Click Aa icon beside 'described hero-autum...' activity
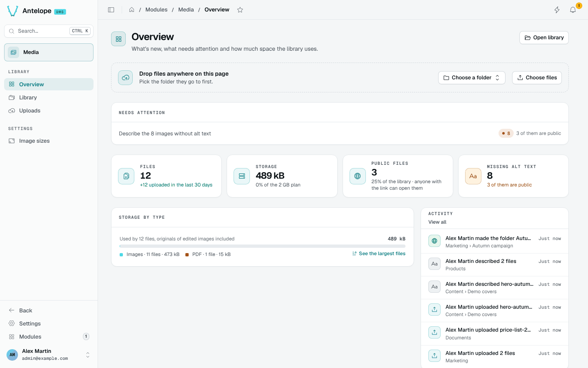Screen dimensions: 588x368 pyautogui.click(x=434, y=287)
